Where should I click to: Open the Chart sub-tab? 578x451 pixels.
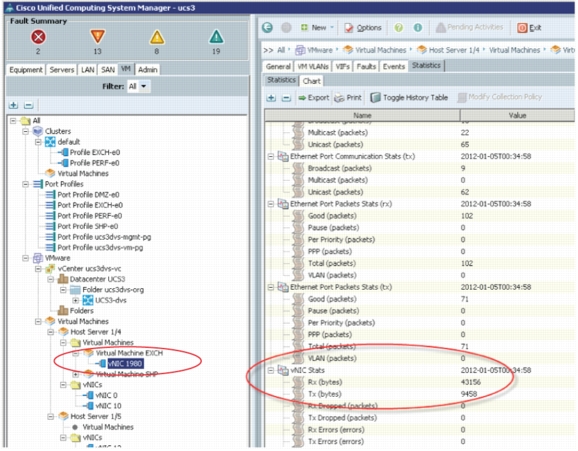click(x=312, y=81)
